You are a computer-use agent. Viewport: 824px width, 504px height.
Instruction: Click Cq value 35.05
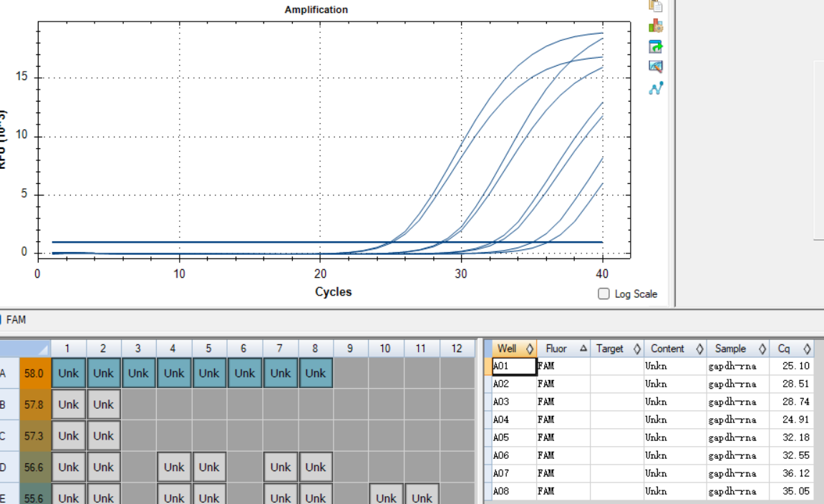[795, 491]
